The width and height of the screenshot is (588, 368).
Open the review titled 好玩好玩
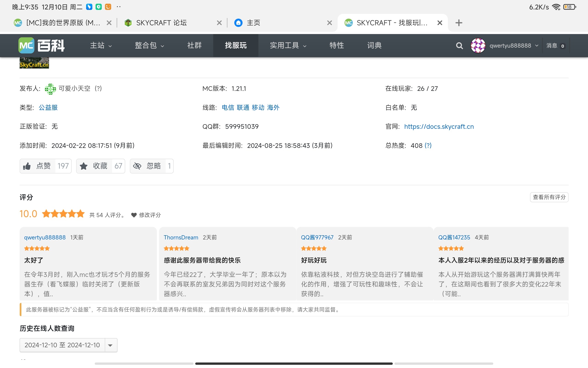(314, 260)
